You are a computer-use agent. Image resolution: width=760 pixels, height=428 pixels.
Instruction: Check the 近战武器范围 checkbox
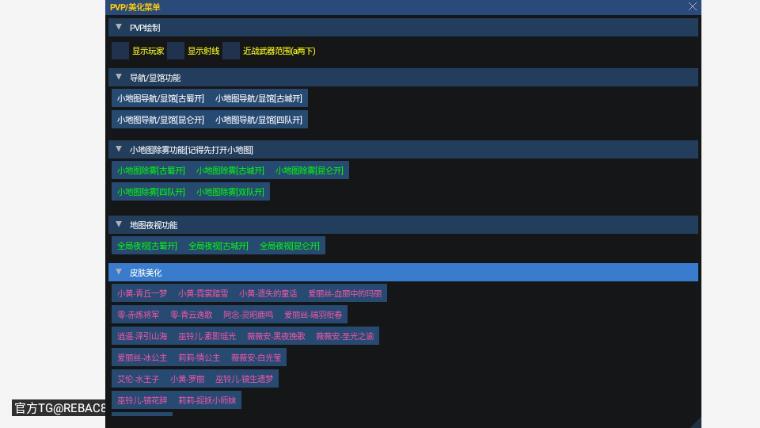[x=231, y=50]
